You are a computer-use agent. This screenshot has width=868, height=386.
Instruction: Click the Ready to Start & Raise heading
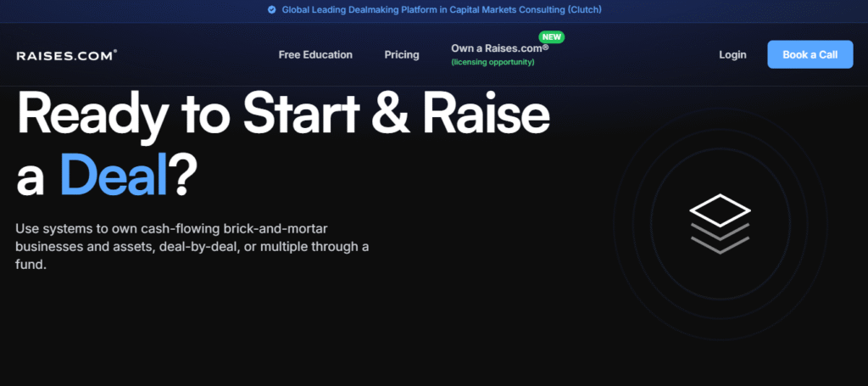pos(283,115)
